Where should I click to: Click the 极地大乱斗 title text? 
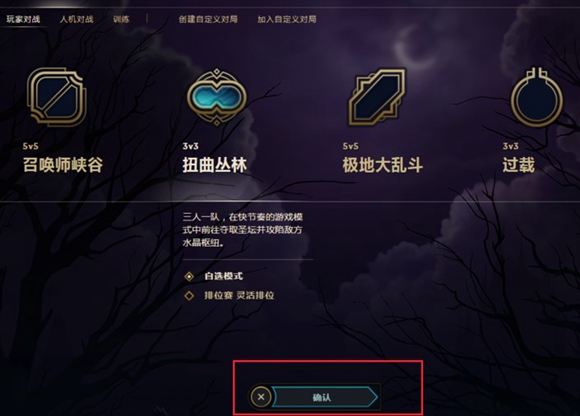(x=382, y=165)
